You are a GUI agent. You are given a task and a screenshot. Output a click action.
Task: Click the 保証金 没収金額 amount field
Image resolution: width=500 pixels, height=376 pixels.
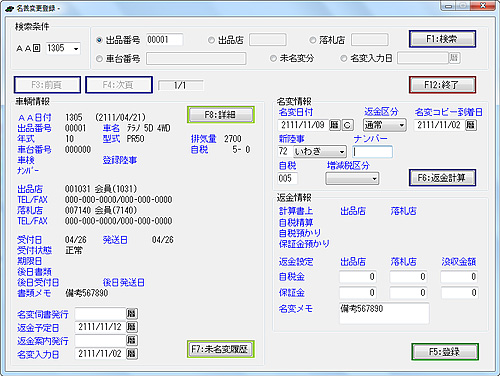tap(459, 293)
